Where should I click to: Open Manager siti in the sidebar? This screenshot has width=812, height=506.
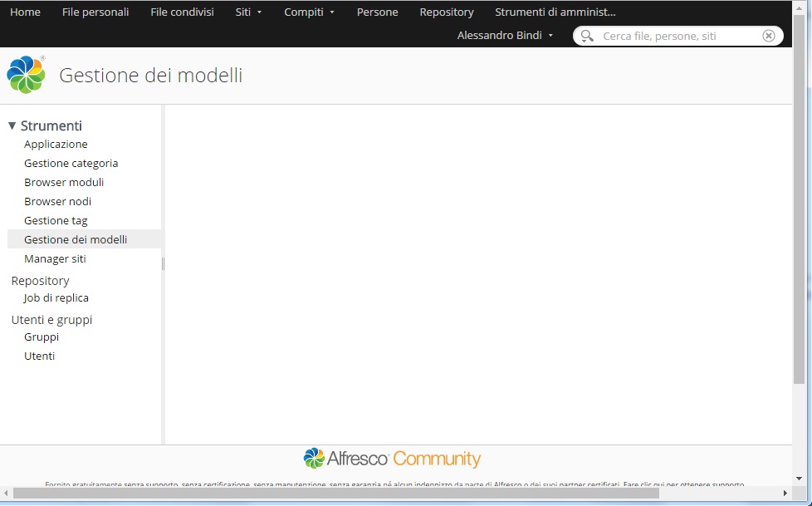(x=55, y=259)
